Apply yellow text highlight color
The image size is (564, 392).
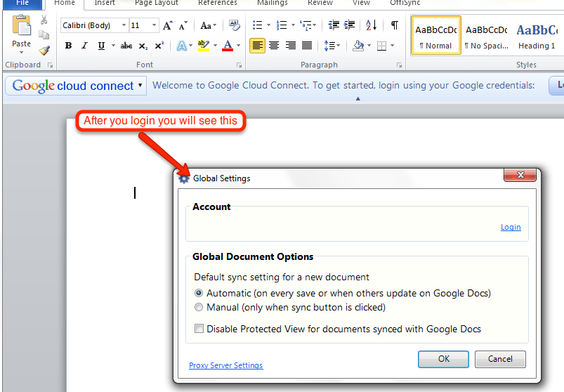(204, 46)
